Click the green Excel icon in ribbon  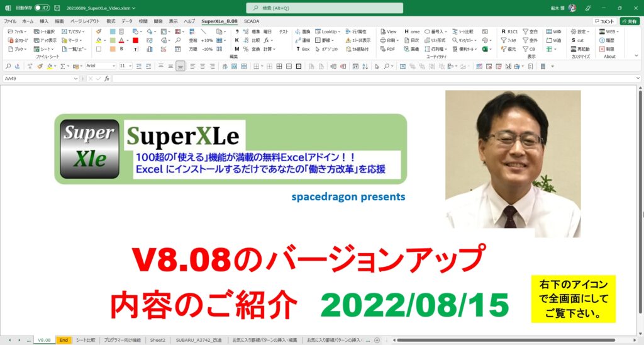pos(485,49)
